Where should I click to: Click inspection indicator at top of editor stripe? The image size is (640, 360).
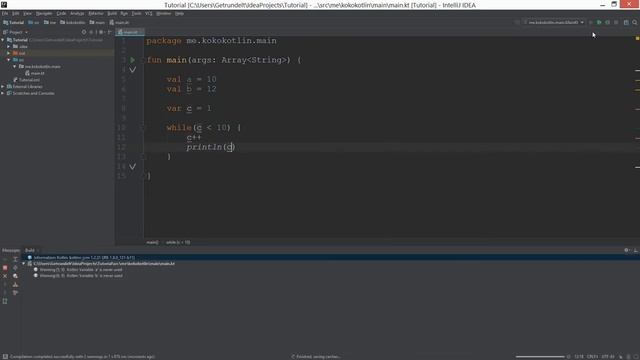pyautogui.click(x=637, y=38)
